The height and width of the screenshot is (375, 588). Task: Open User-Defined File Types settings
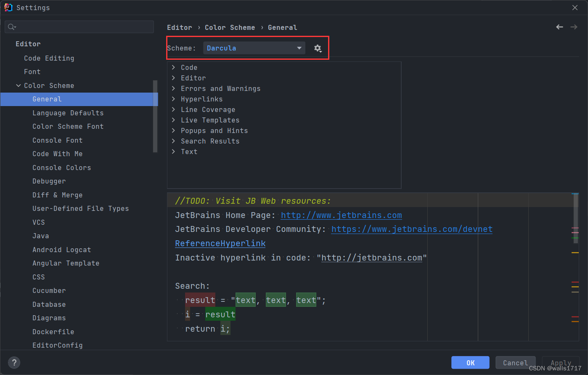[81, 208]
